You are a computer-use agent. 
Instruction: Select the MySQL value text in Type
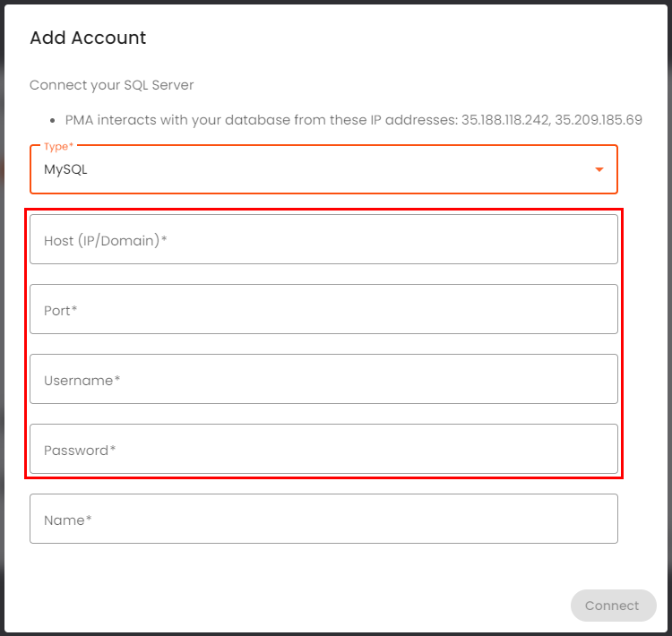[65, 169]
